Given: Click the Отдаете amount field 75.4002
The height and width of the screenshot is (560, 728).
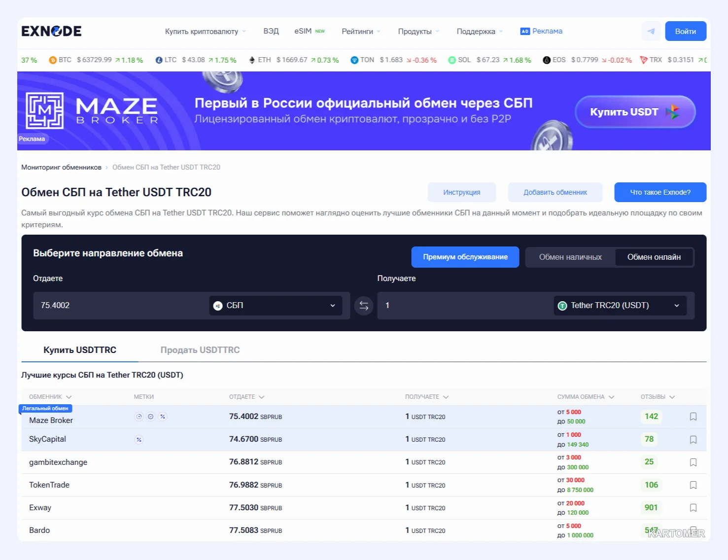Looking at the screenshot, I should pyautogui.click(x=121, y=306).
